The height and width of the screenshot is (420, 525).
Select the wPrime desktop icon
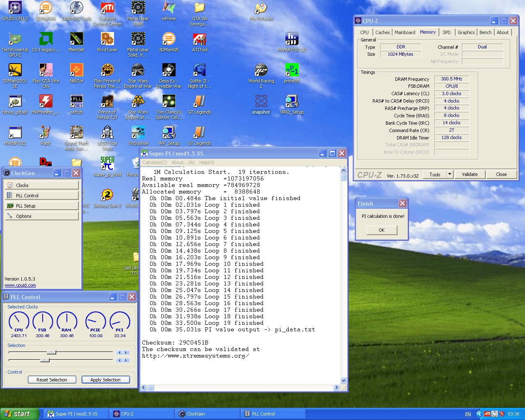169,11
